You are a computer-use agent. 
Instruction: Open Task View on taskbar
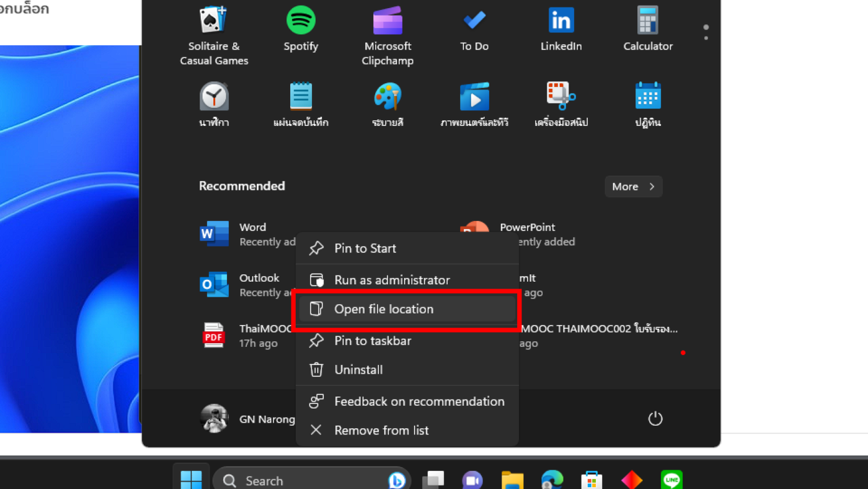433,480
